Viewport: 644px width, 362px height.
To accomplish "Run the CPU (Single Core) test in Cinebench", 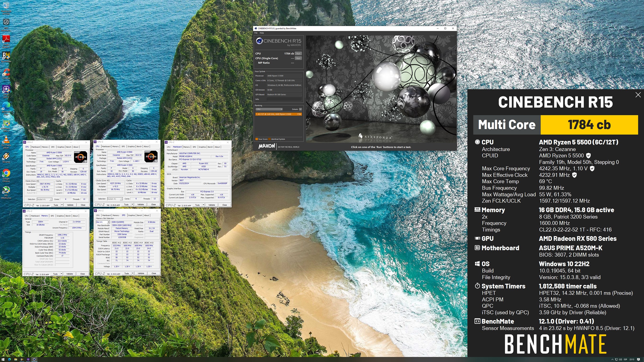I will [298, 58].
